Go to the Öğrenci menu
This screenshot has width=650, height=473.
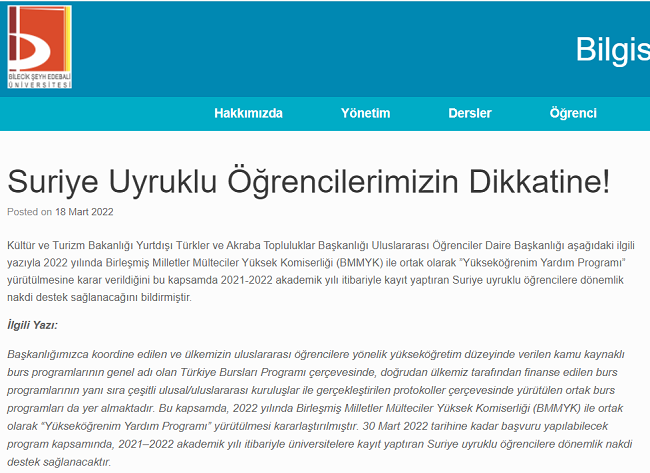573,113
